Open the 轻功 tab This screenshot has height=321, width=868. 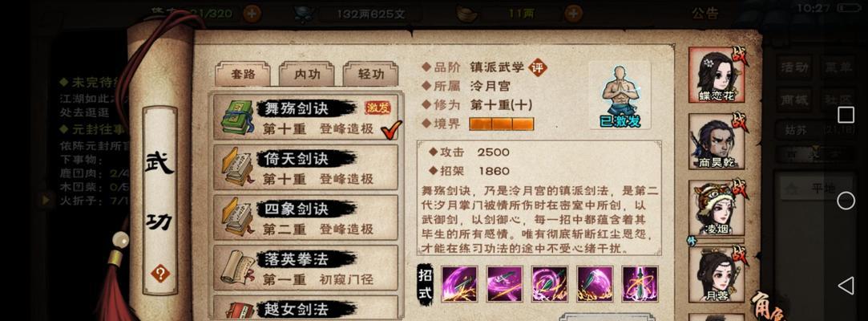[370, 74]
